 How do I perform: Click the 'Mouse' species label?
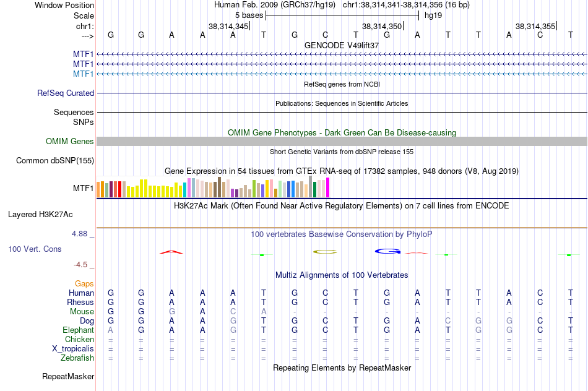click(x=82, y=312)
